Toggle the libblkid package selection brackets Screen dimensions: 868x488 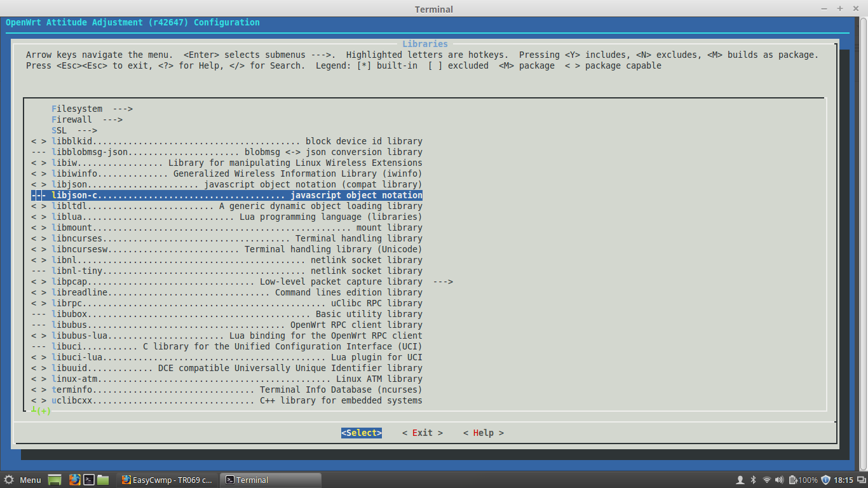click(39, 141)
